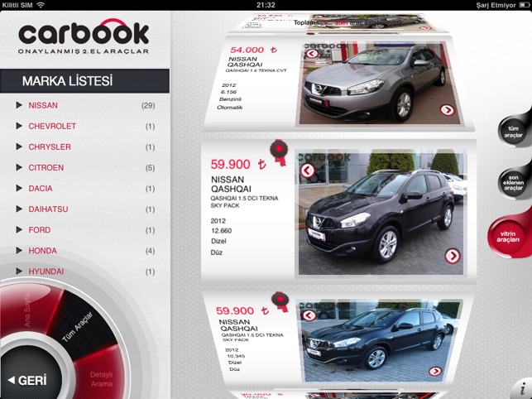Select CHRYSLER in the brand list
This screenshot has width=532, height=399.
coord(50,147)
